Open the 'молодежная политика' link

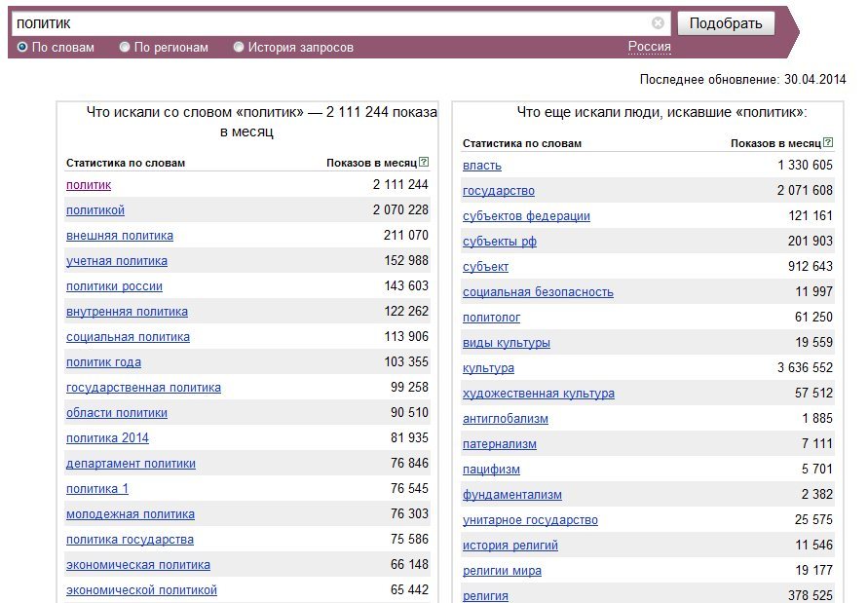tap(131, 514)
